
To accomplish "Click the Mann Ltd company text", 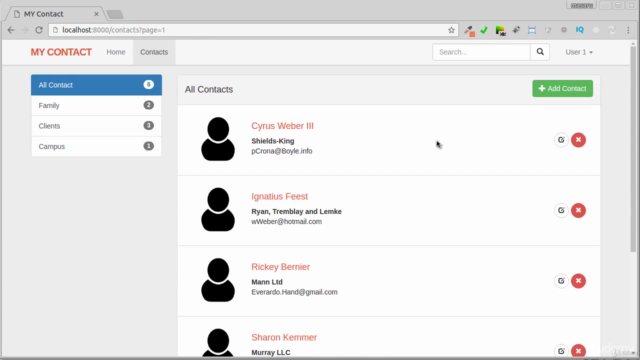I will click(x=267, y=282).
